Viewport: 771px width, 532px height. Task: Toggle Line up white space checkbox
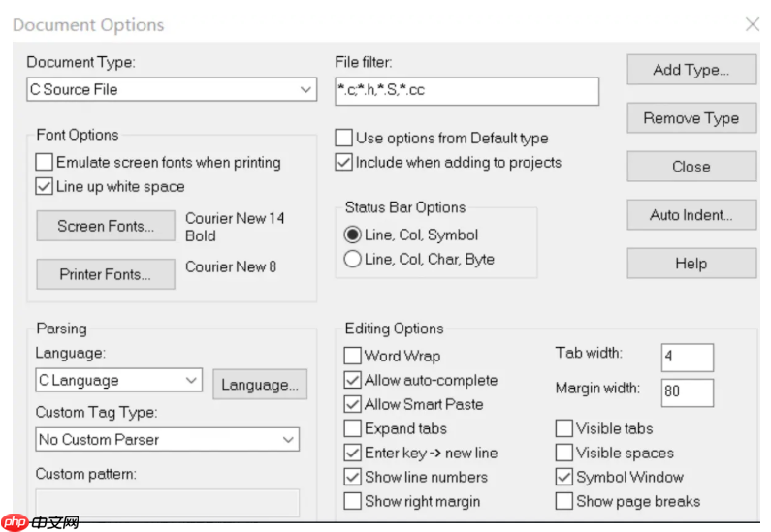click(45, 186)
